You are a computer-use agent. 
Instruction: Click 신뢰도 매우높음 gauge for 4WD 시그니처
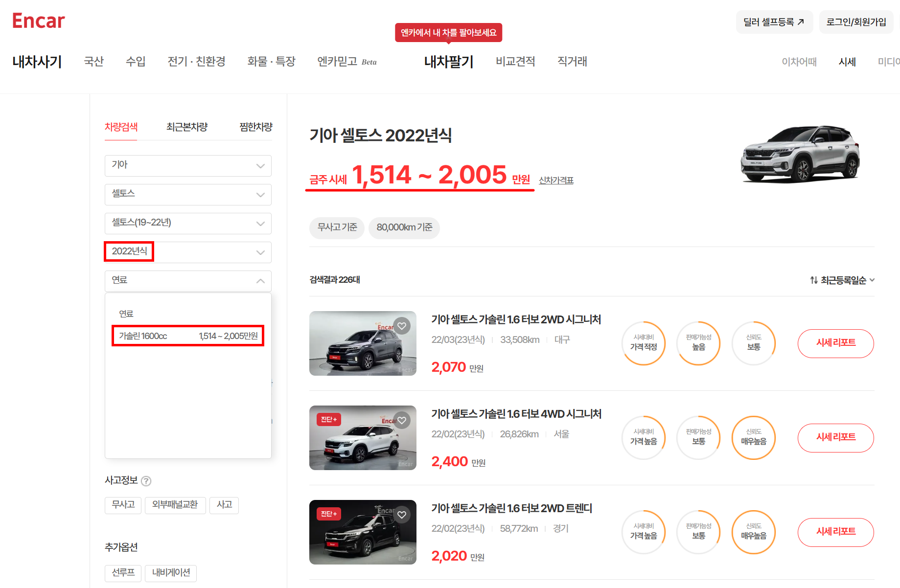(x=754, y=438)
